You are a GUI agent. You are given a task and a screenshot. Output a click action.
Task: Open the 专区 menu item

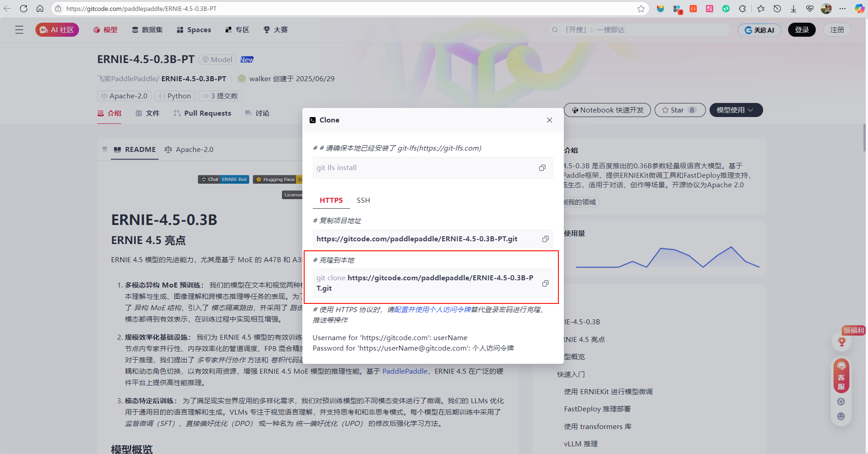(x=237, y=30)
